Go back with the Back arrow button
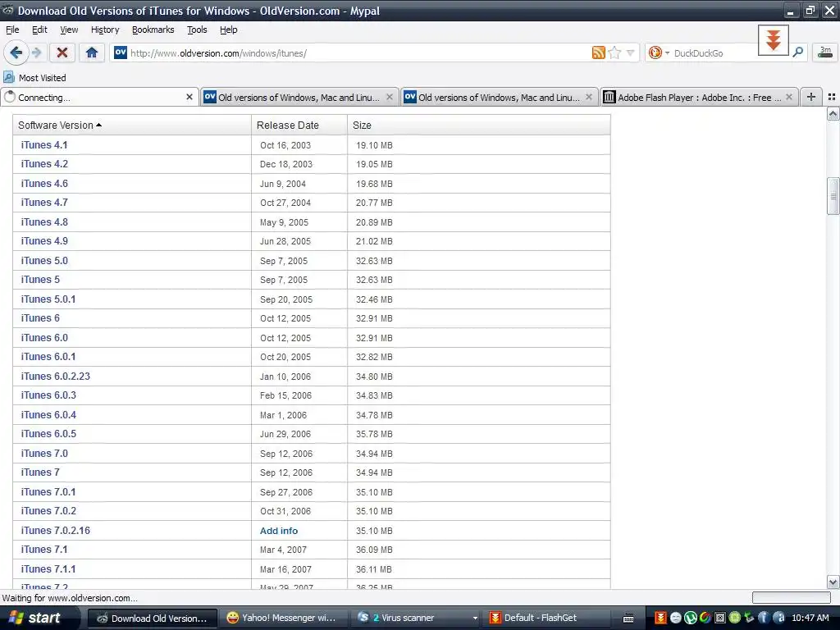The width and height of the screenshot is (840, 630). 16,52
